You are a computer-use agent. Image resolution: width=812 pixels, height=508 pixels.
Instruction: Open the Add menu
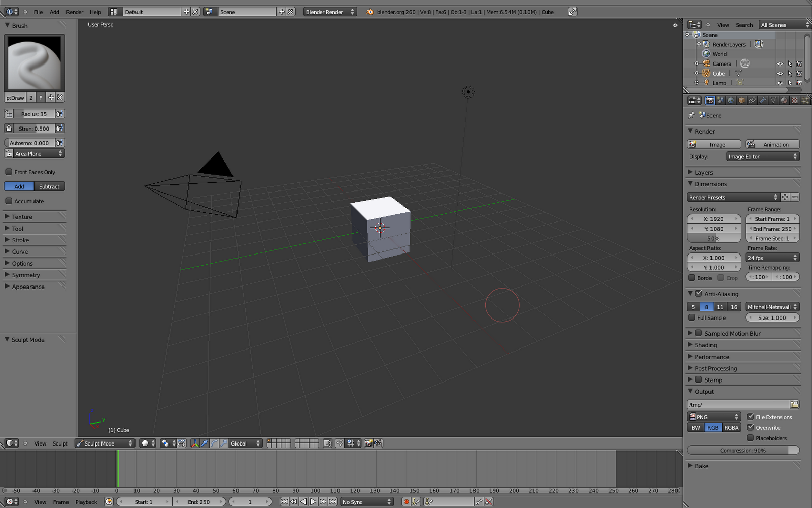pyautogui.click(x=54, y=12)
